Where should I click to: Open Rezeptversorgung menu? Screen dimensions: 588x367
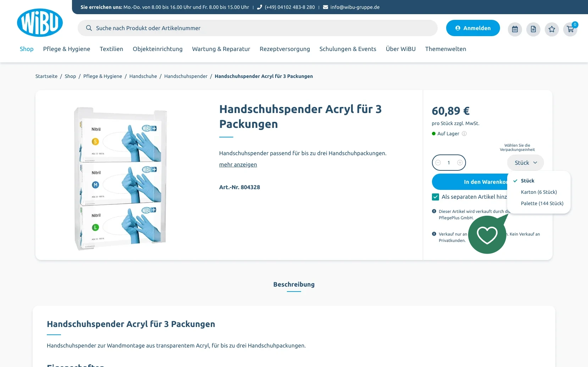point(285,49)
